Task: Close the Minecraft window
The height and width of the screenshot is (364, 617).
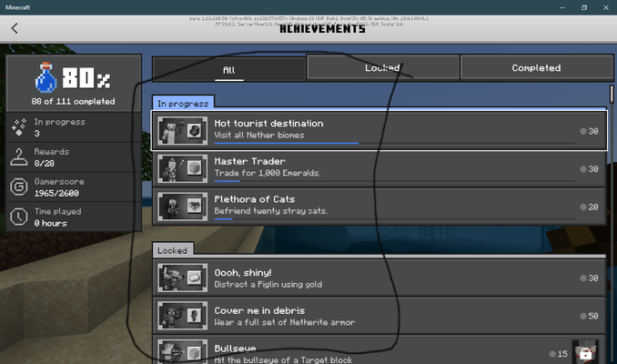Action: tap(606, 7)
